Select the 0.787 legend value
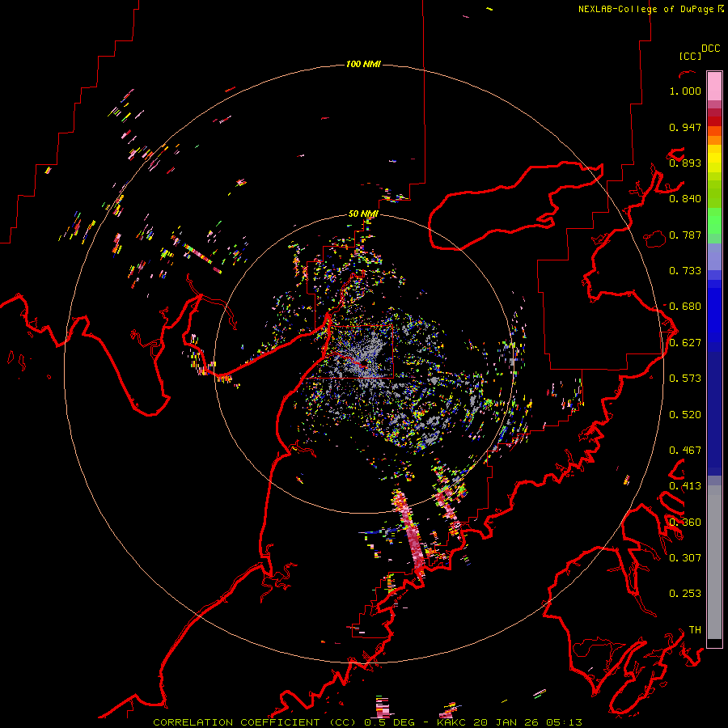 click(x=685, y=235)
